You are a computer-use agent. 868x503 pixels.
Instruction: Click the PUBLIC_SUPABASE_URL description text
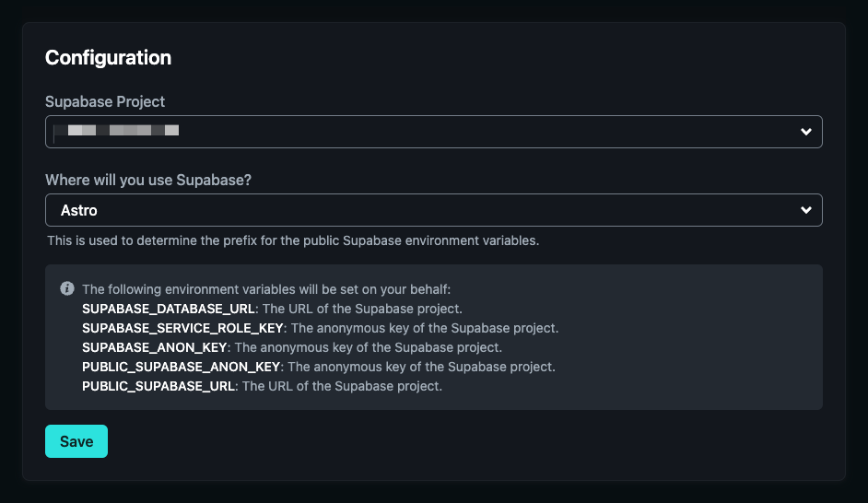(342, 386)
